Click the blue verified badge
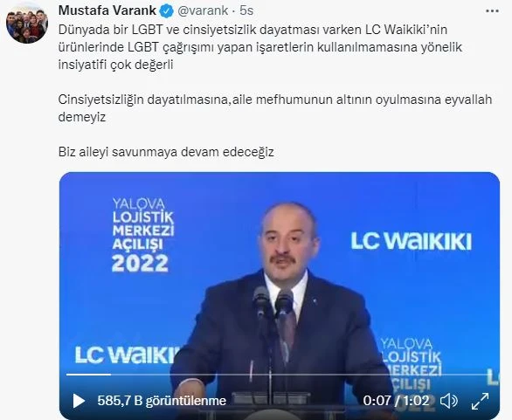Image resolution: width=512 pixels, height=420 pixels. (167, 11)
